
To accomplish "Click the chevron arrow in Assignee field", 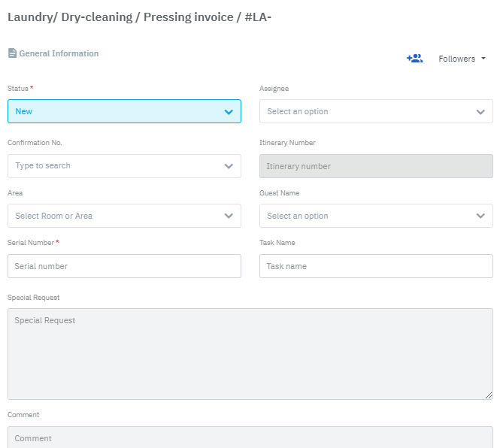I will point(480,112).
